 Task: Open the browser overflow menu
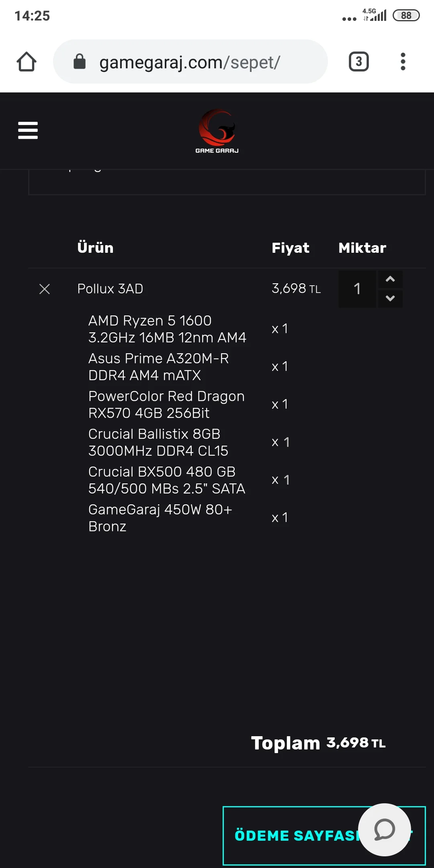[x=403, y=61]
